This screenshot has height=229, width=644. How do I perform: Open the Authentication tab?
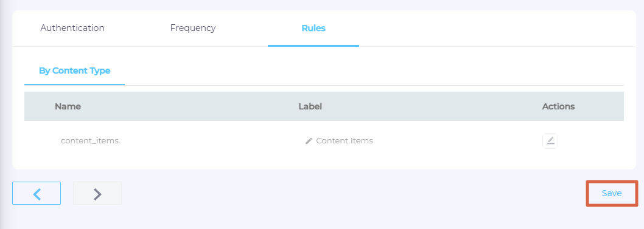click(72, 28)
